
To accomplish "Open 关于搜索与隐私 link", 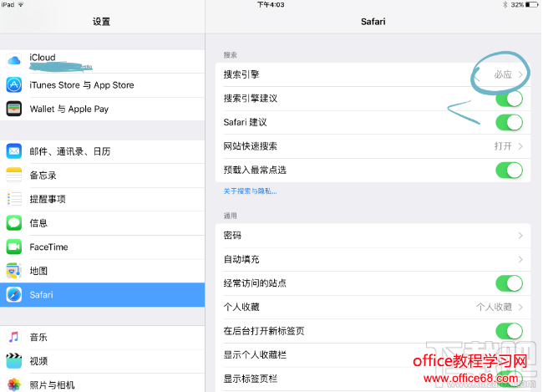I will [x=250, y=191].
